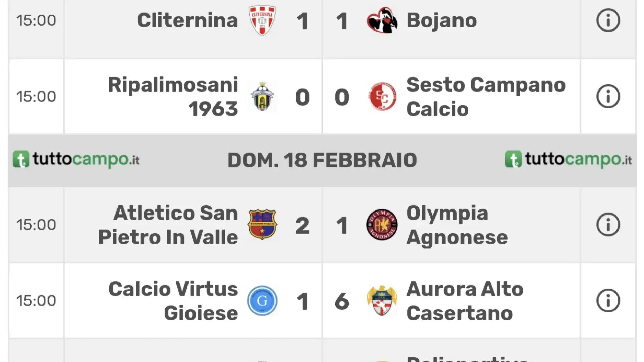
Task: Select the Ripalimosani 1963 crest
Action: pyautogui.click(x=262, y=97)
